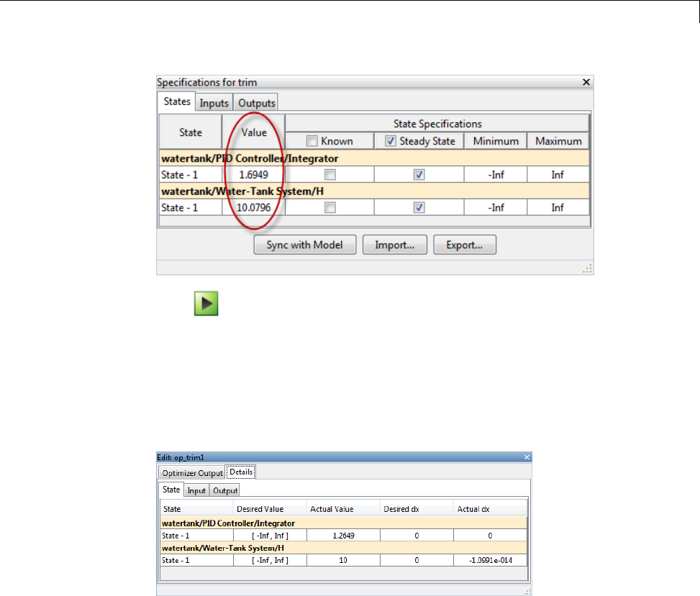
Task: Click the Actual dx column header
Action: tap(490, 509)
